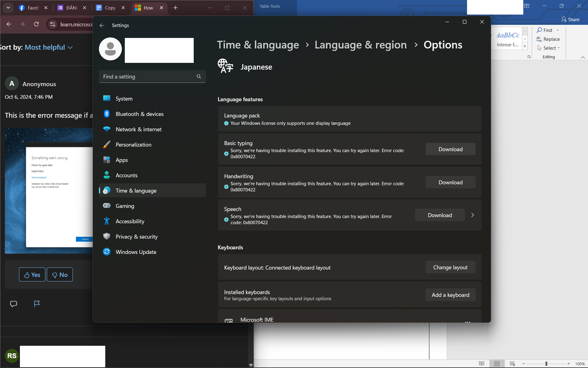Download the Basic typing feature
This screenshot has width=588, height=368.
[x=451, y=149]
